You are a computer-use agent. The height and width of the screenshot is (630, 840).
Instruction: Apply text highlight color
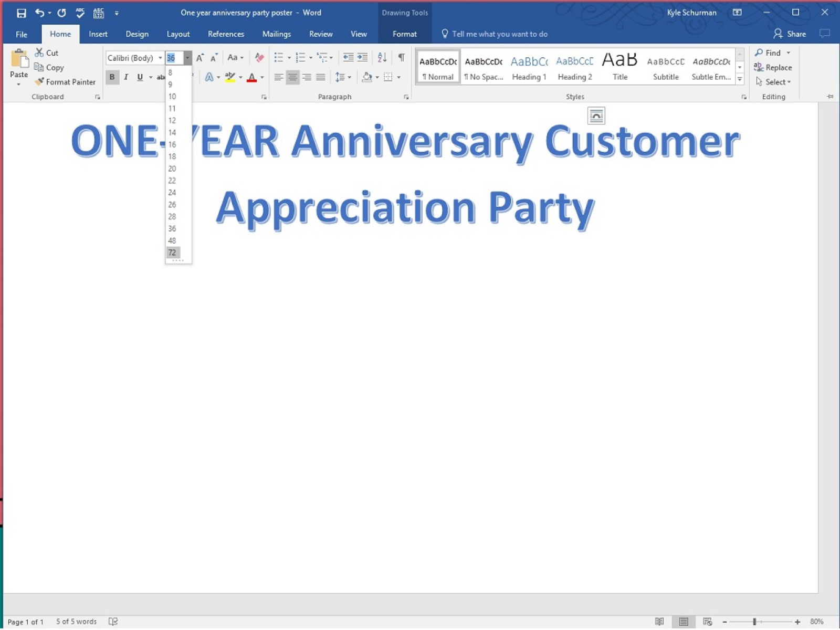pyautogui.click(x=229, y=77)
